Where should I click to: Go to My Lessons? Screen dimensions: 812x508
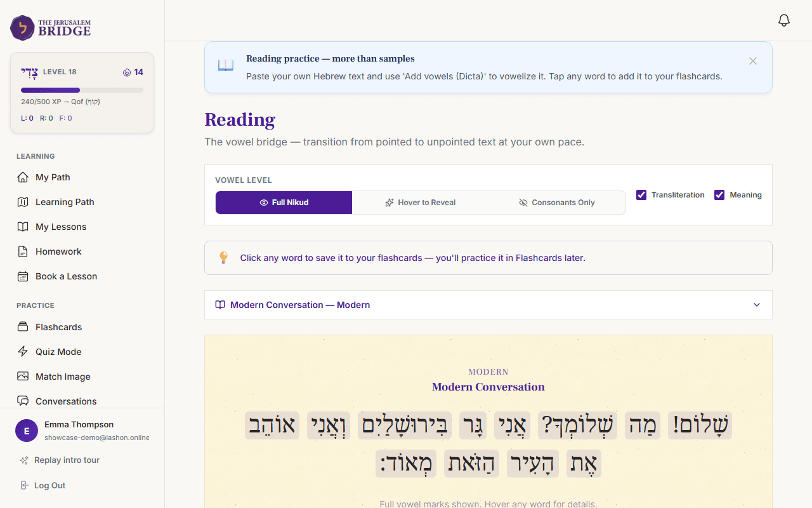[82, 227]
